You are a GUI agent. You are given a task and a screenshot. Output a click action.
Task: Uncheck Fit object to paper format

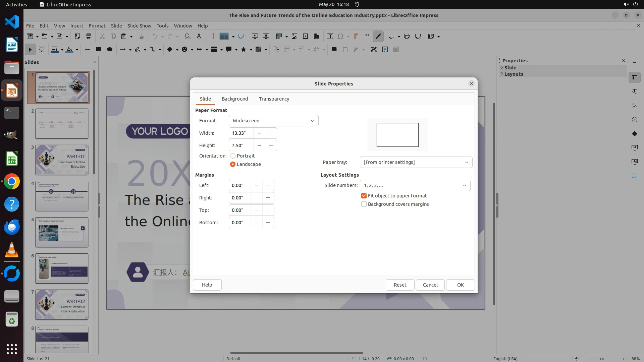[x=364, y=196]
